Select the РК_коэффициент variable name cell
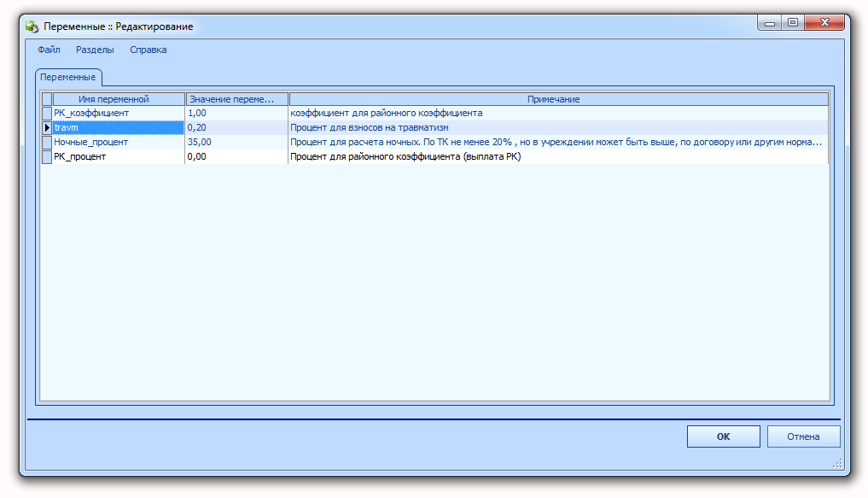Image resolution: width=868 pixels, height=498 pixels. point(119,113)
